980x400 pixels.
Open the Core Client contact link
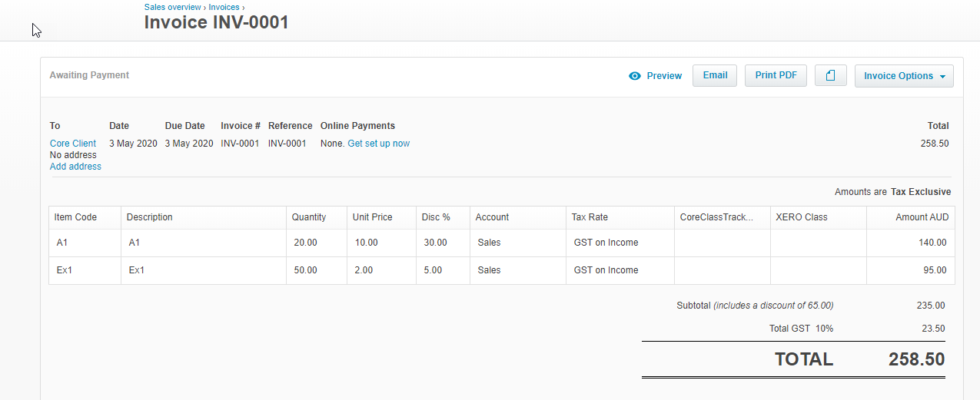[x=73, y=144]
